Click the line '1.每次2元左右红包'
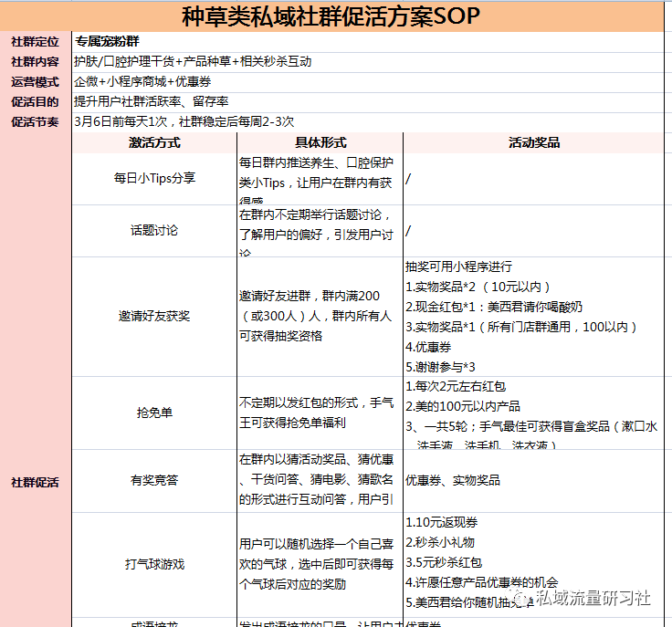The image size is (672, 627). [x=456, y=387]
